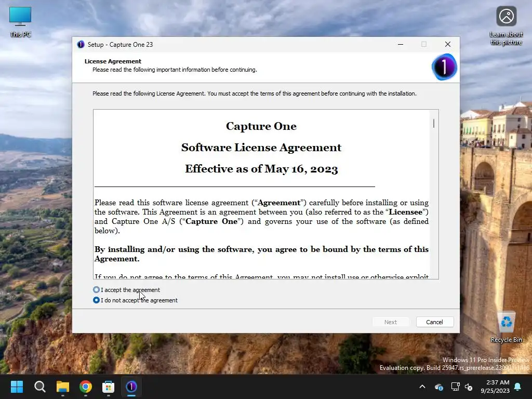This screenshot has width=532, height=399.
Task: Close the Capture One Setup window
Action: point(447,45)
